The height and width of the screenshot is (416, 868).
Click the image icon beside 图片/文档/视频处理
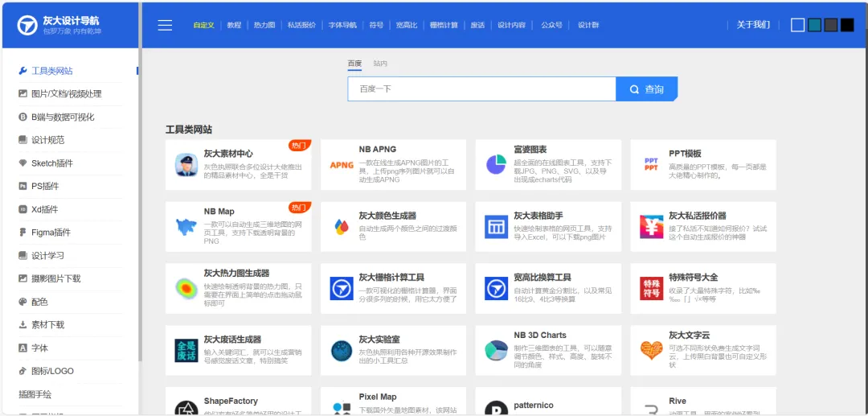click(x=23, y=93)
